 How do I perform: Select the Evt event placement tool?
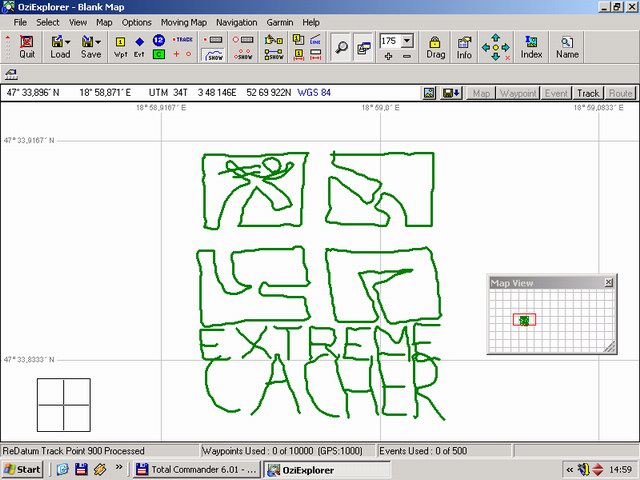point(139,46)
